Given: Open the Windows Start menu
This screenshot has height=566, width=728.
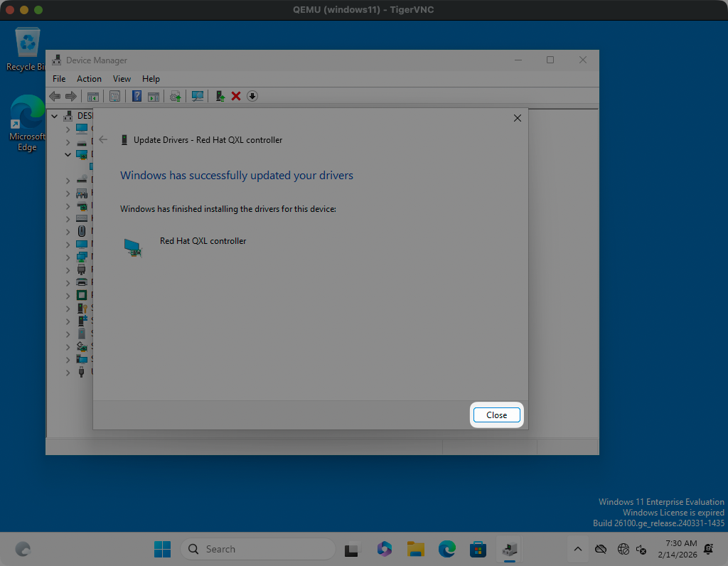Looking at the screenshot, I should (162, 549).
